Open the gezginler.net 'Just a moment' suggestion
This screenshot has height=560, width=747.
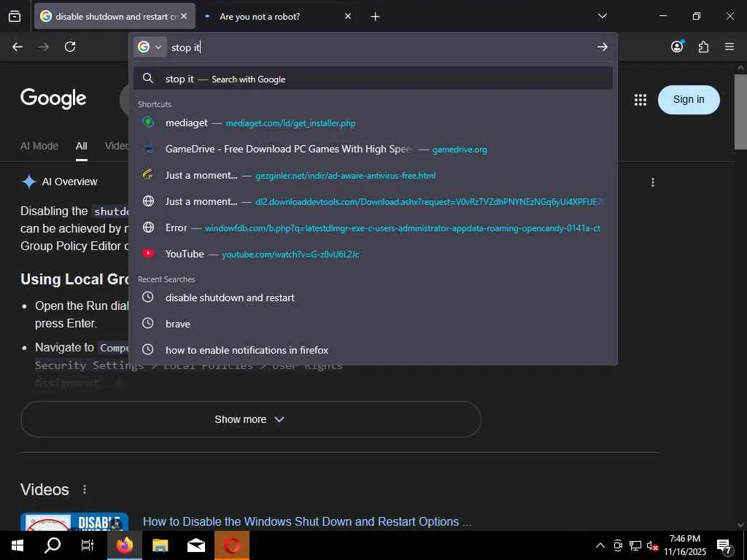373,175
